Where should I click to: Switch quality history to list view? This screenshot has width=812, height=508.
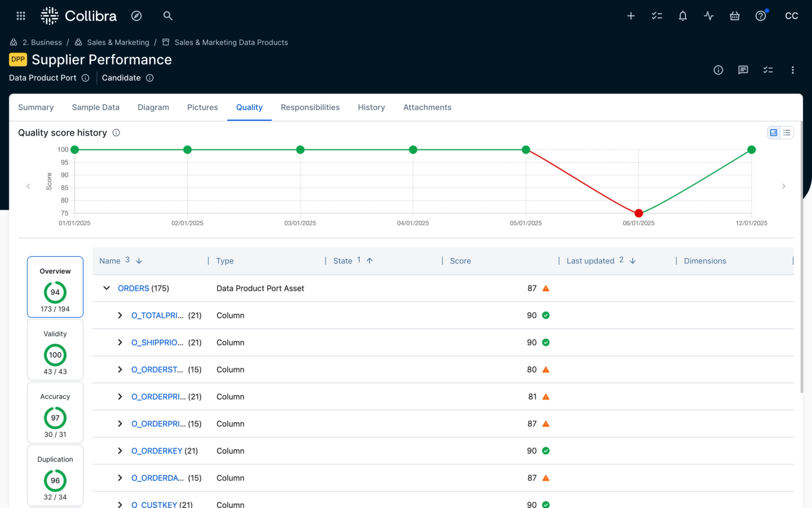point(787,133)
